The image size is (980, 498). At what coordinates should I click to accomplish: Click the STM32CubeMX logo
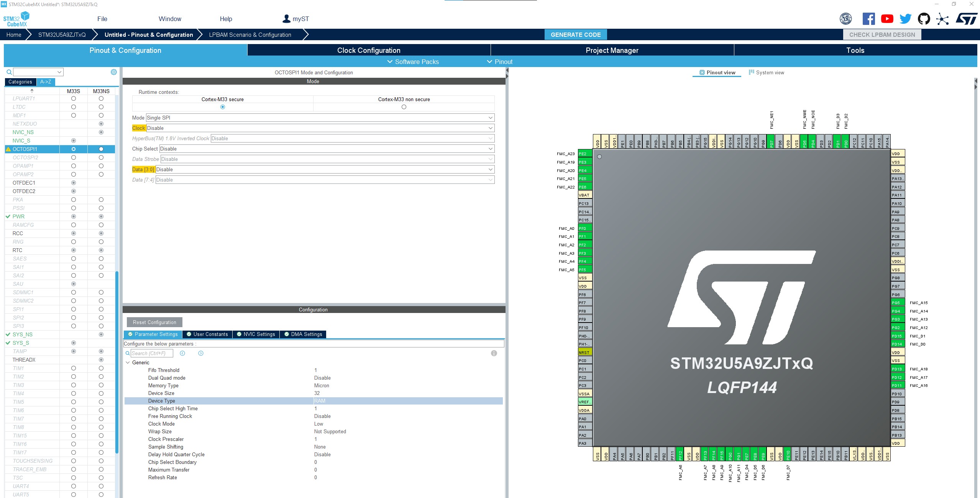click(x=16, y=19)
